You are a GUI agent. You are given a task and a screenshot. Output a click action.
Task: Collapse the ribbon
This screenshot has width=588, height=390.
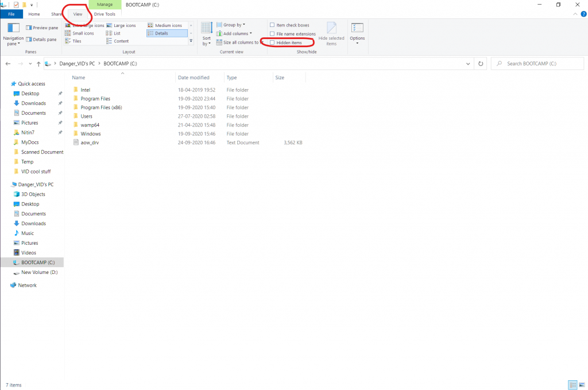click(x=575, y=14)
